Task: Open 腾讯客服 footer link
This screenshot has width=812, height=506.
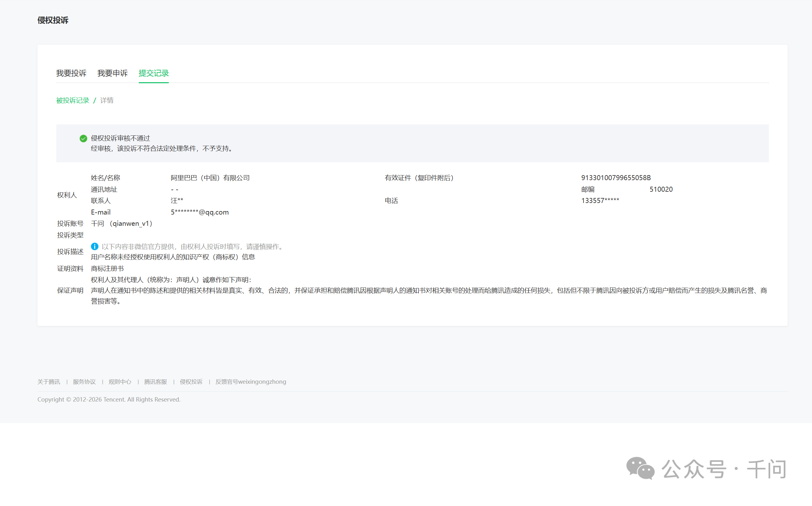Action: click(156, 382)
